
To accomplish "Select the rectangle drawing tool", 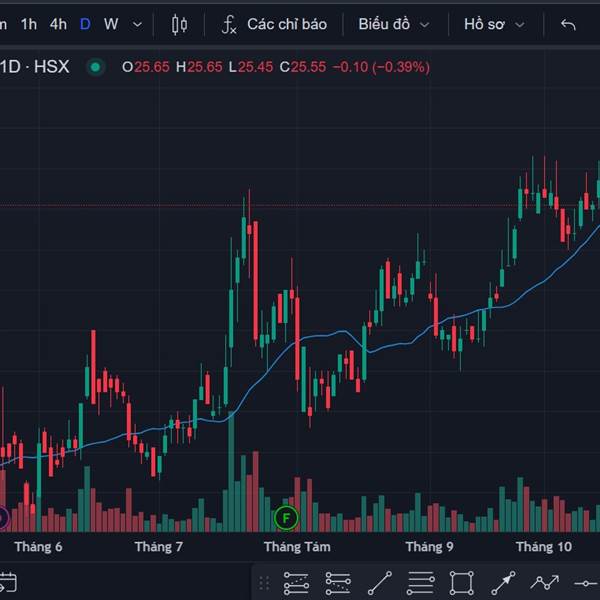I will tap(462, 583).
